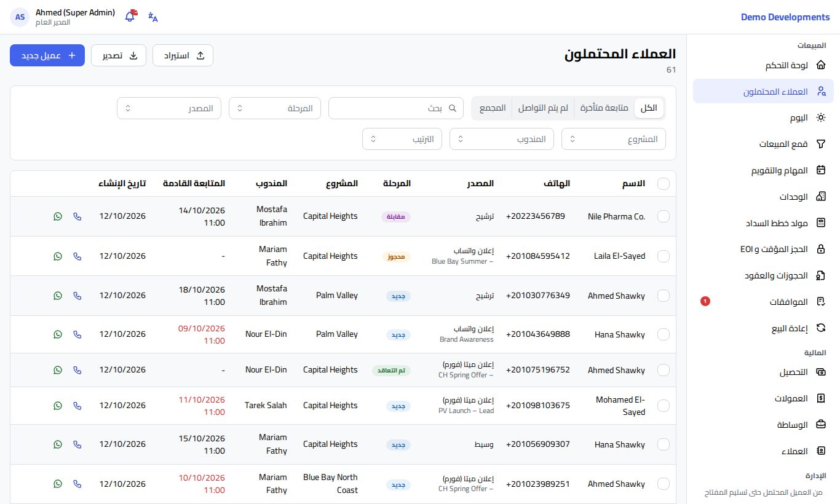This screenshot has height=504, width=840.
Task: Open the الترتيب sort dropdown
Action: pyautogui.click(x=402, y=139)
